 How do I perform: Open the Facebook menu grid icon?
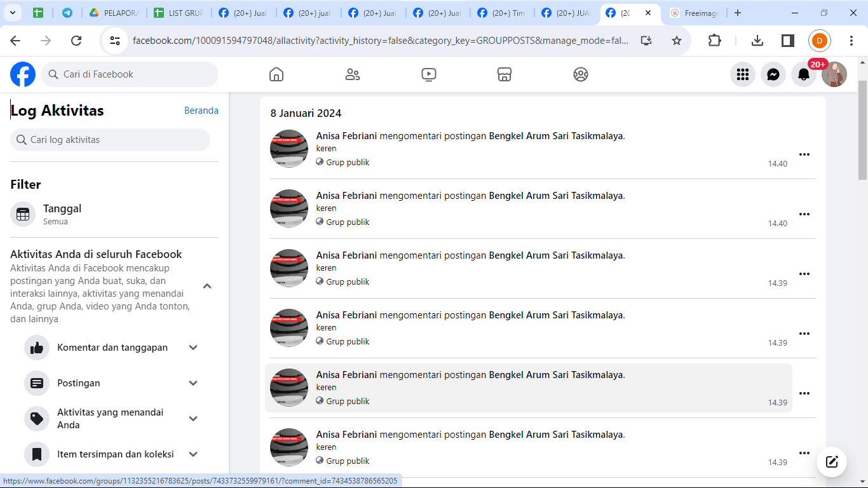point(743,74)
